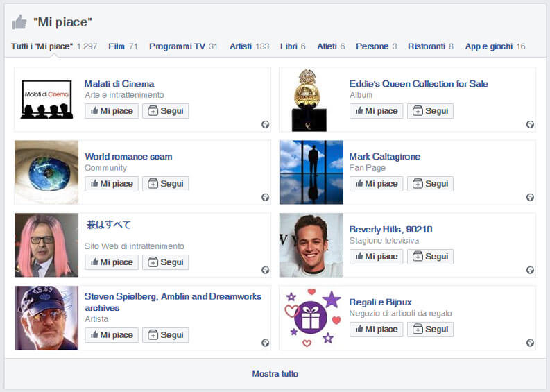Screen dimensions: 550x392
Task: Like the Malati di Cinema page
Action: point(112,111)
